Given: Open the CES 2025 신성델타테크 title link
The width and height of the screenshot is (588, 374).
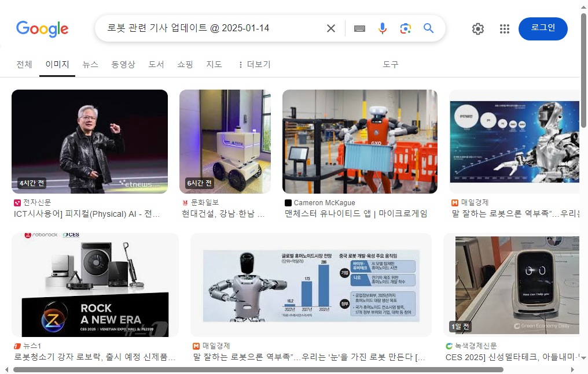Looking at the screenshot, I should [512, 357].
